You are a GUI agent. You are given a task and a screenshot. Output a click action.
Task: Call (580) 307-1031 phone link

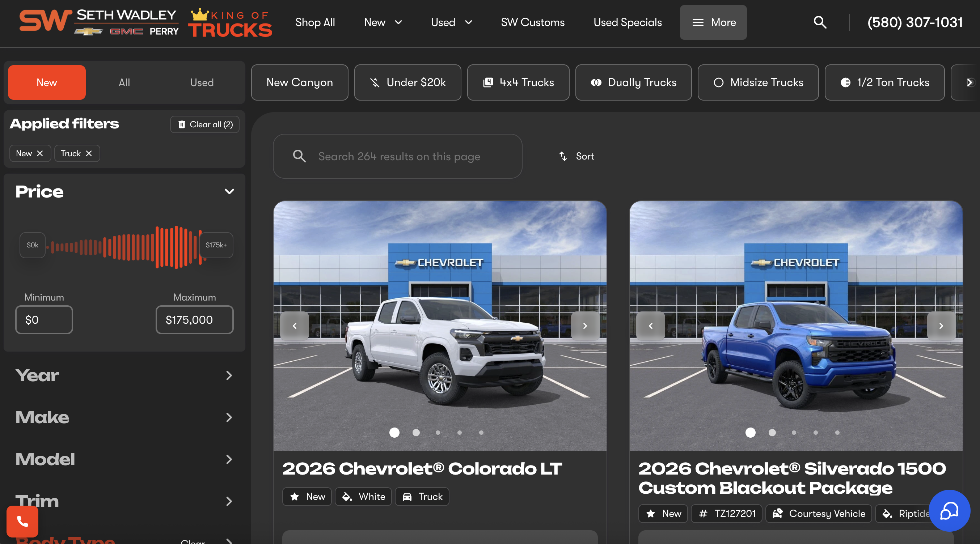pos(915,22)
